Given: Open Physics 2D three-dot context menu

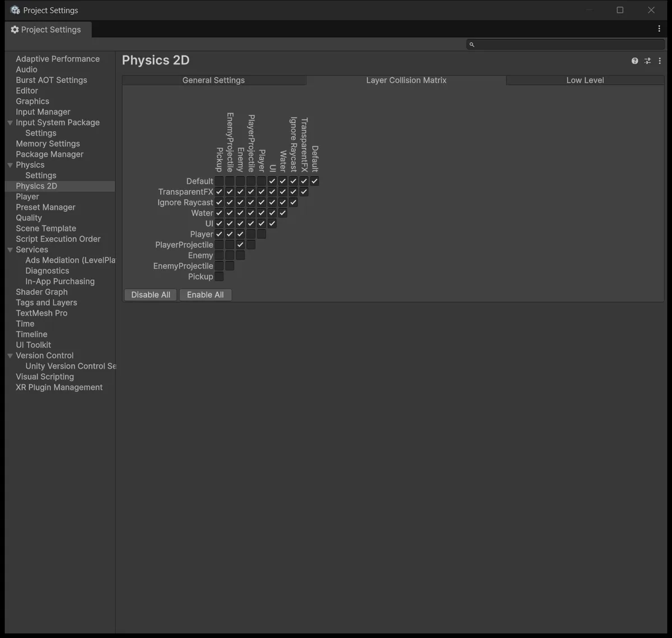Looking at the screenshot, I should [x=660, y=61].
